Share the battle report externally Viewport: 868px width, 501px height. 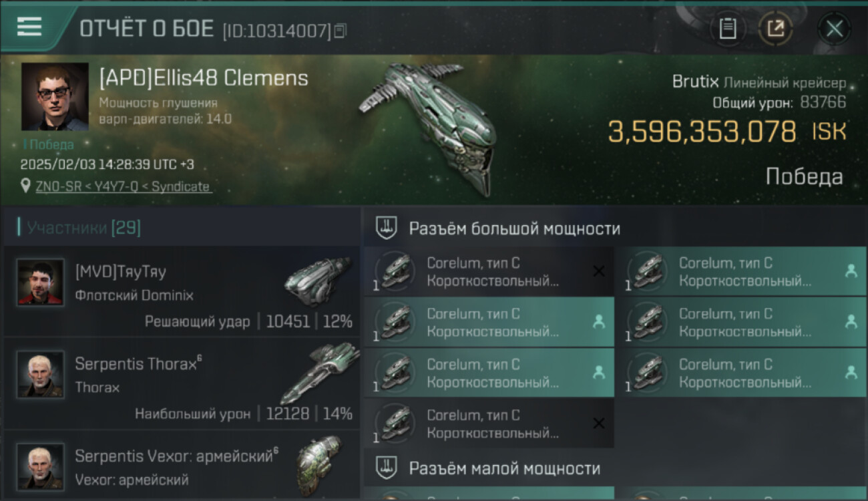[x=776, y=29]
